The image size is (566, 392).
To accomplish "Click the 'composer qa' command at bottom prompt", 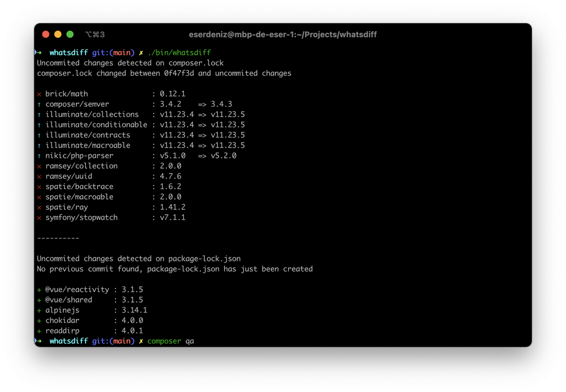I will [171, 341].
